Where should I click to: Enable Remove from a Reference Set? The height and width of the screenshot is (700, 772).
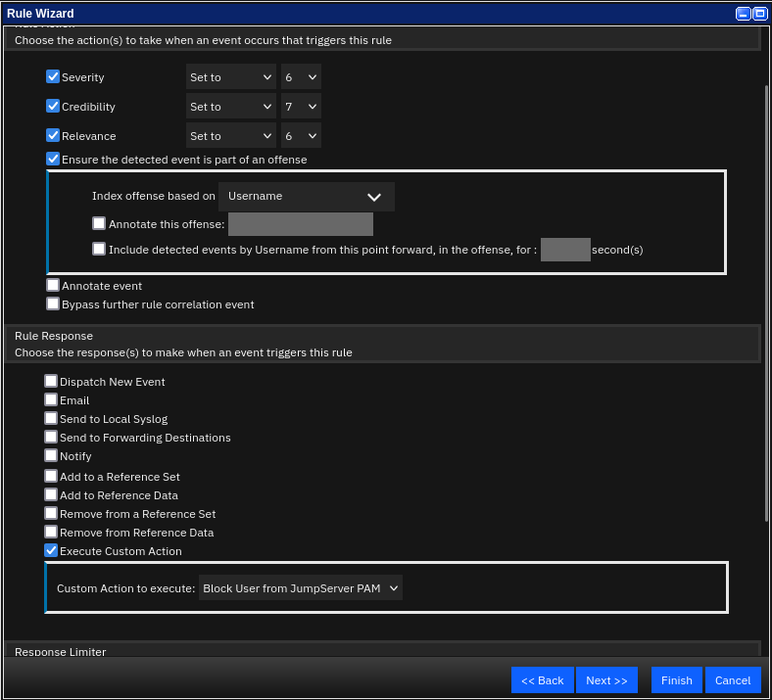tap(51, 513)
